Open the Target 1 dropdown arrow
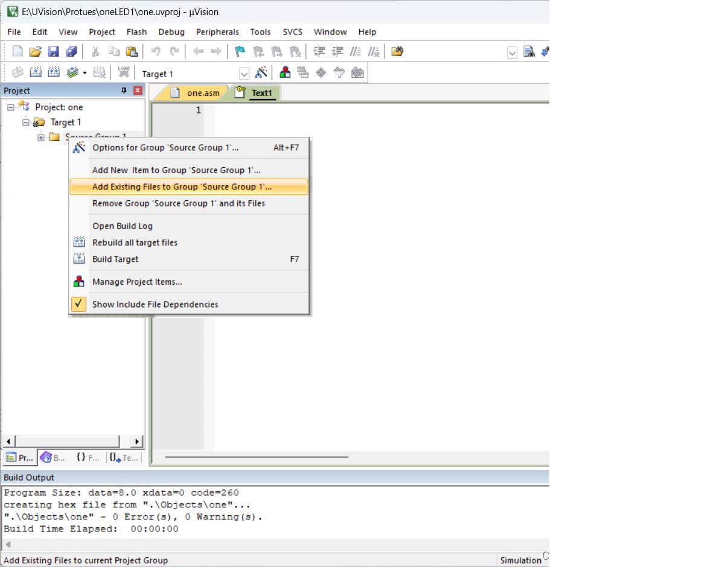This screenshot has width=728, height=567. tap(244, 74)
